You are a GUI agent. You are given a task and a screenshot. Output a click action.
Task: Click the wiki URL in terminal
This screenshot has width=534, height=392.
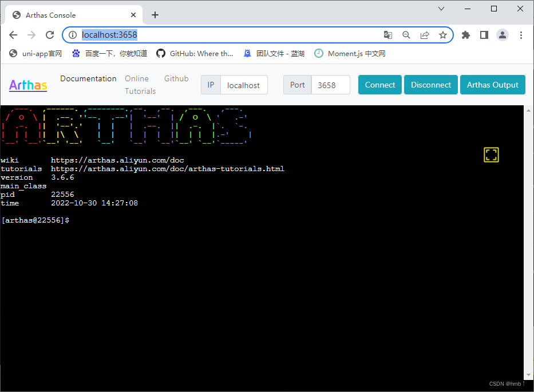coord(117,160)
